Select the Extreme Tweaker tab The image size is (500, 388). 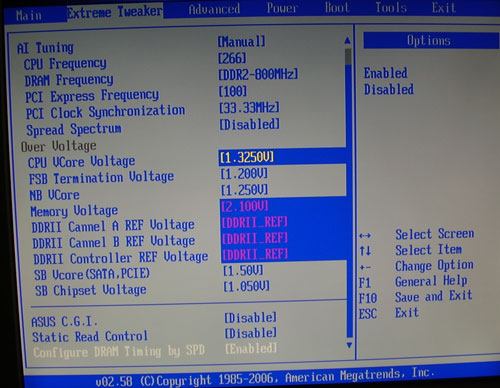pos(115,12)
